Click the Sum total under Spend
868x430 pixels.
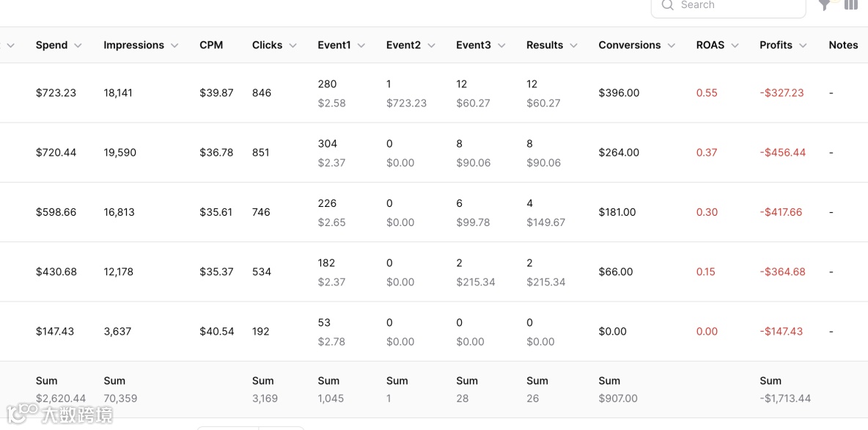(x=60, y=398)
